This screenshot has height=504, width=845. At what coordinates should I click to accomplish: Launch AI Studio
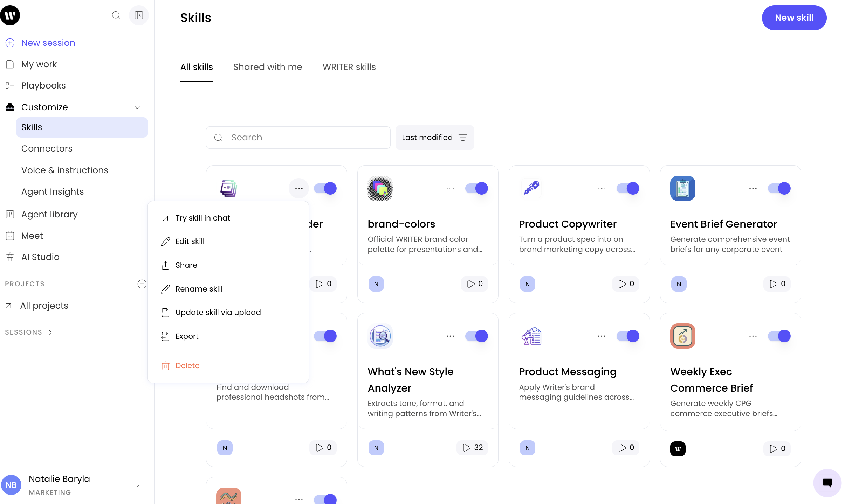click(33, 257)
